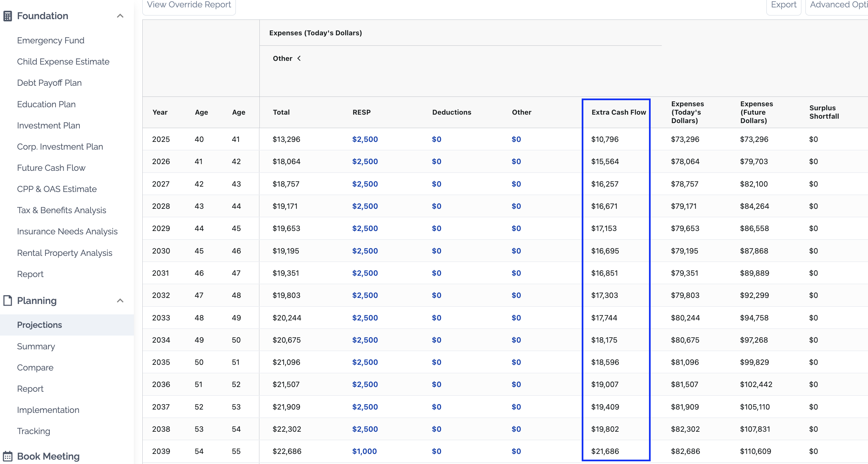The image size is (868, 464).
Task: Go to Debt Payoff Plan
Action: tap(49, 83)
